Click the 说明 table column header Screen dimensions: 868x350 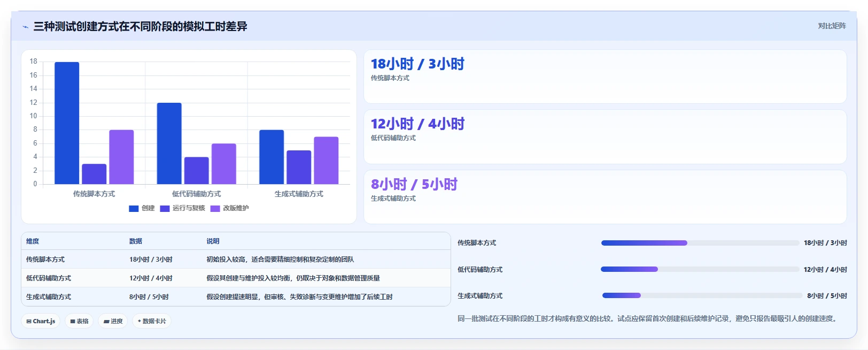point(213,241)
